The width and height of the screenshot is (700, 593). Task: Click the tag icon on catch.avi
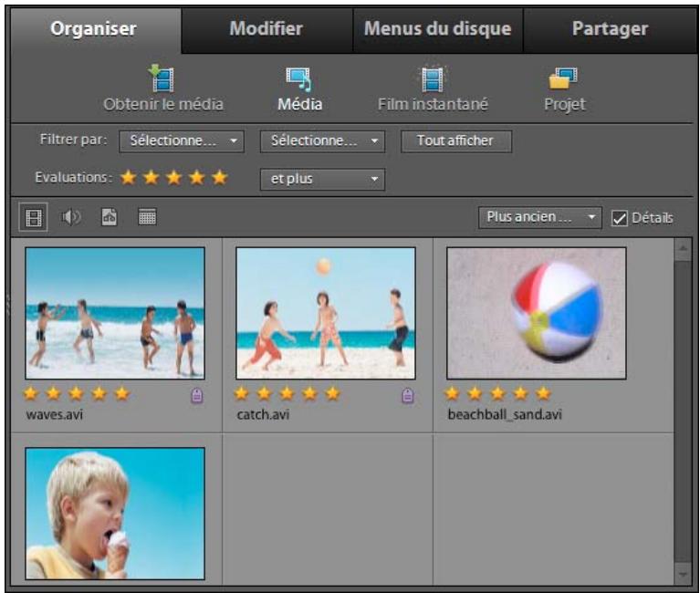pyautogui.click(x=408, y=395)
